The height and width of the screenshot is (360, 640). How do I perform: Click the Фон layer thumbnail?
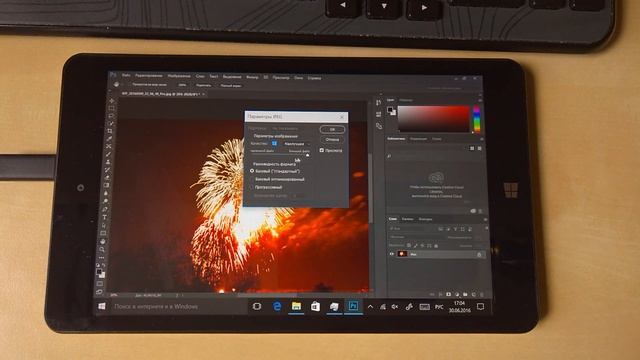tap(402, 254)
